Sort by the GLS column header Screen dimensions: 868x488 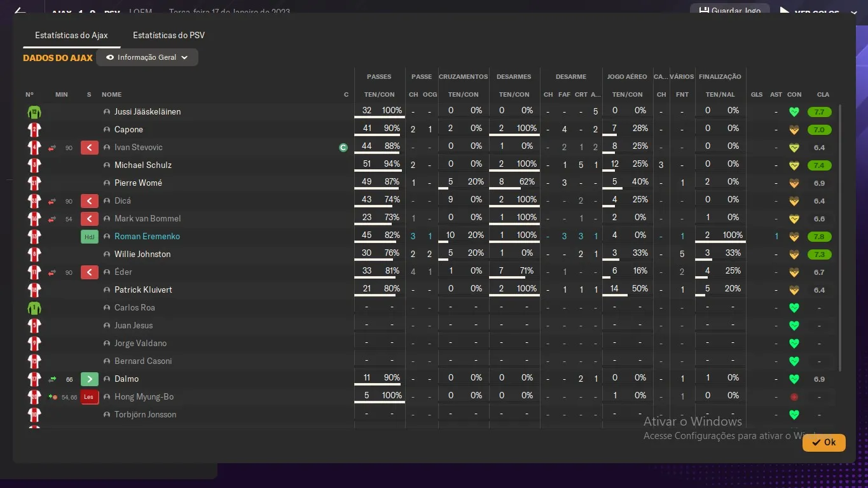pyautogui.click(x=757, y=95)
